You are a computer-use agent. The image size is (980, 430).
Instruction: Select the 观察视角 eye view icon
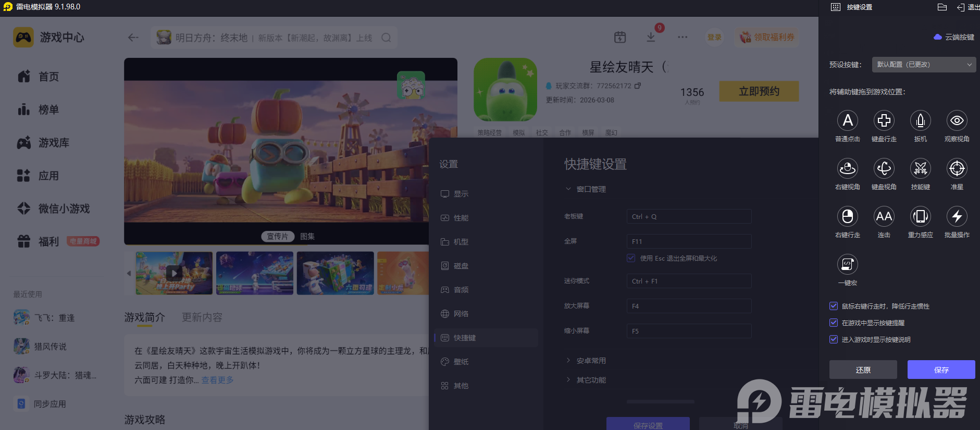point(957,120)
